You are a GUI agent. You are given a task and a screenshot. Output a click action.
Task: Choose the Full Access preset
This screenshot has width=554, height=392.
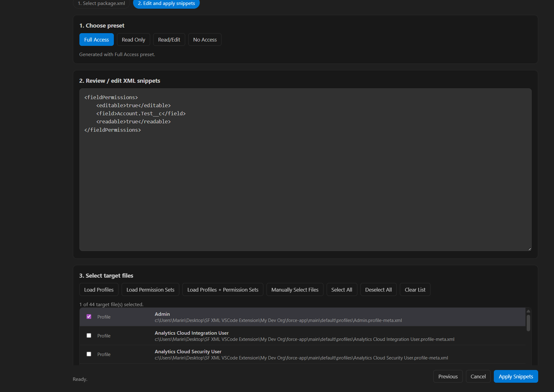point(96,40)
